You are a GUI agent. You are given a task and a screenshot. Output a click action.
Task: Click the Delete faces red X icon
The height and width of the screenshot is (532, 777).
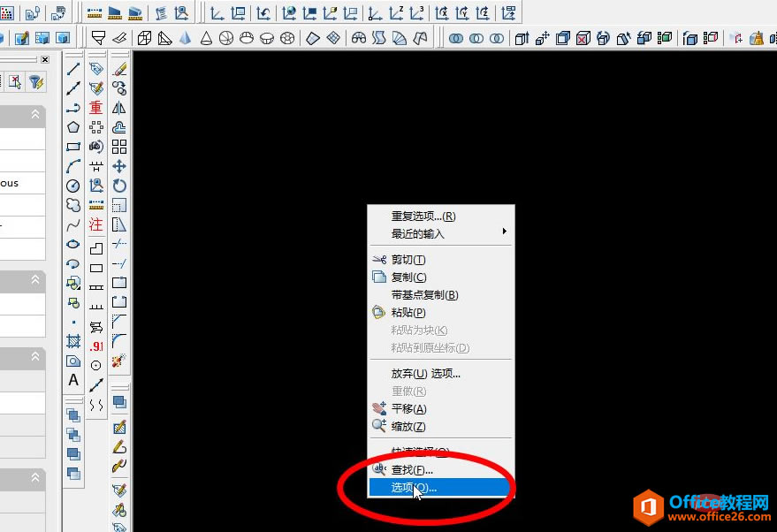[583, 38]
